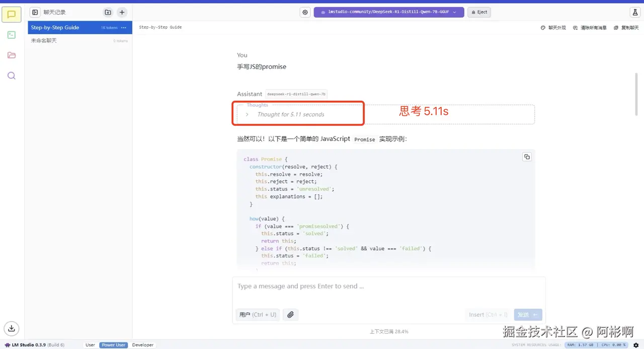Open options menu for Step-by-Step Guide chat
Viewport: 644px width, 349px height.
124,28
